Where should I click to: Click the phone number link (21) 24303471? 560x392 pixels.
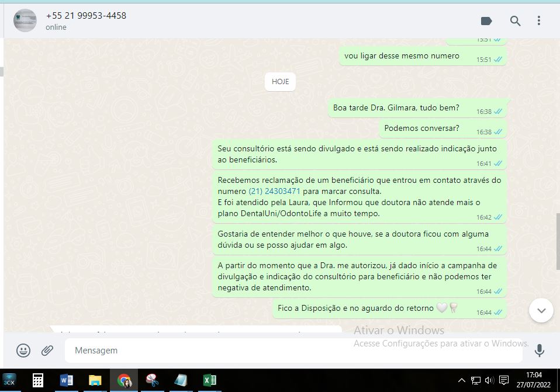(274, 191)
